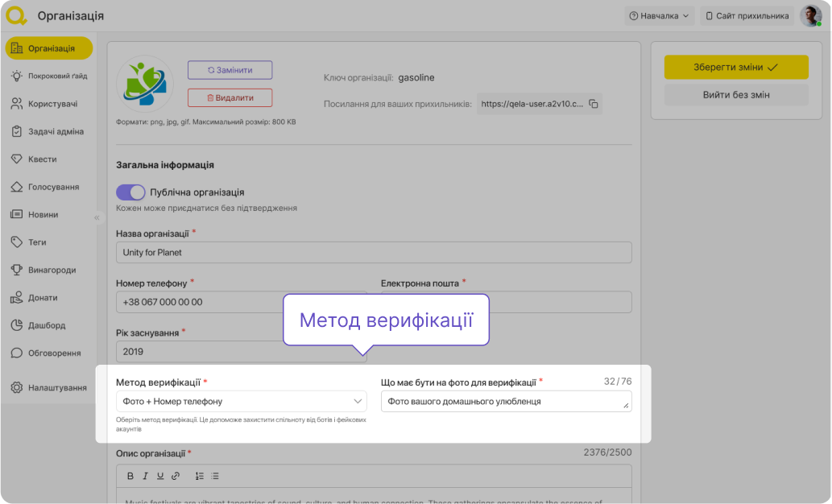Open Налаштування in the sidebar
The height and width of the screenshot is (504, 832).
click(56, 387)
